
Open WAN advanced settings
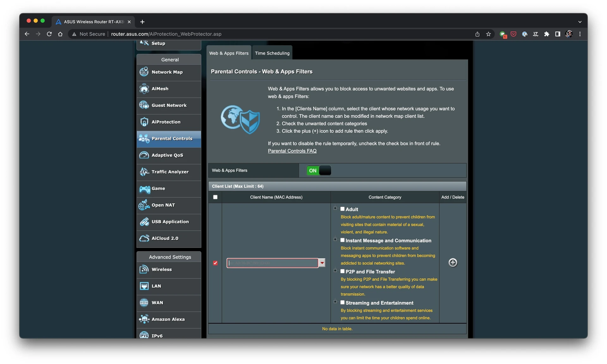pyautogui.click(x=169, y=303)
